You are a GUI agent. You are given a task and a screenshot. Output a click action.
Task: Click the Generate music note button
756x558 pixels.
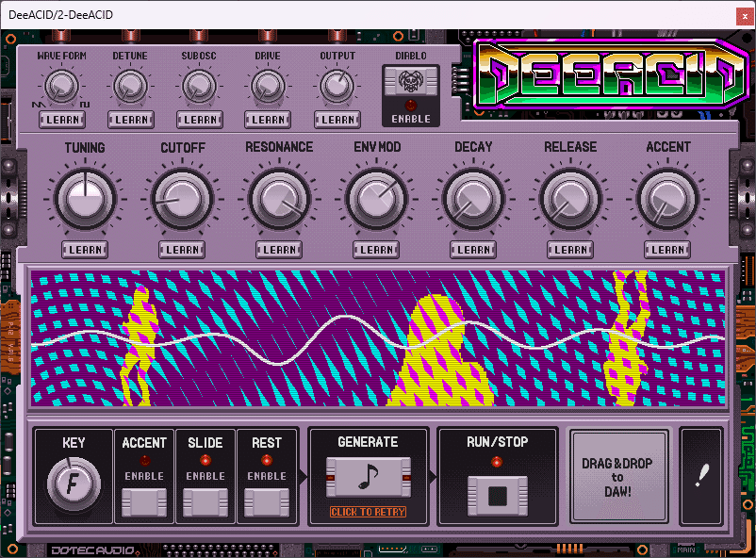(x=369, y=477)
